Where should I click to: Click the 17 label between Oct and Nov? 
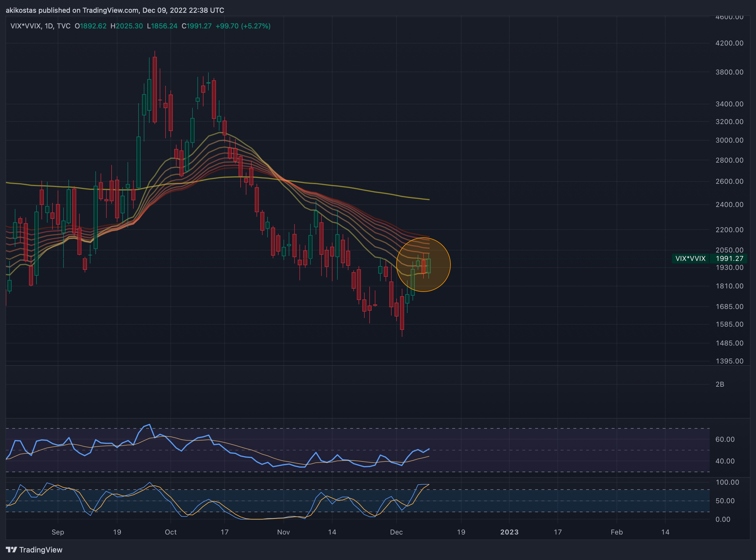point(224,532)
